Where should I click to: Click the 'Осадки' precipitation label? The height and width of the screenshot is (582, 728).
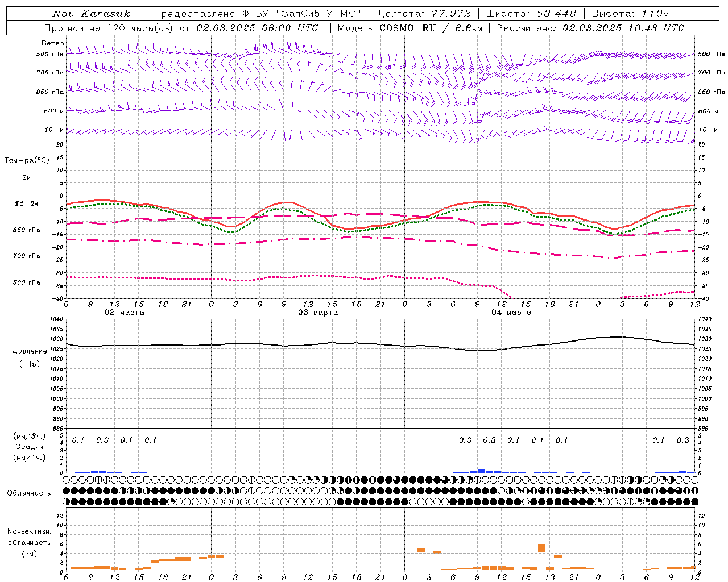(x=29, y=447)
